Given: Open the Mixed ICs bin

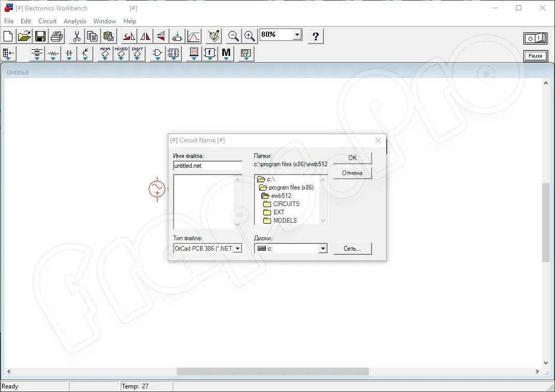Looking at the screenshot, I should point(121,54).
